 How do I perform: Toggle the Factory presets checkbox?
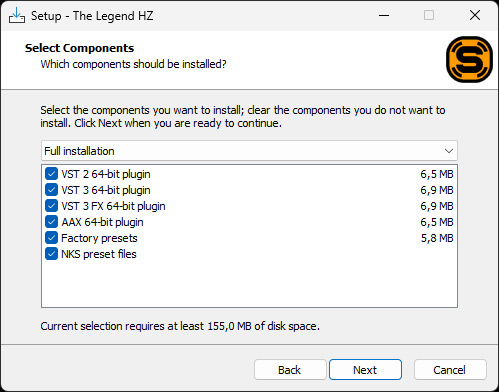[x=51, y=238]
